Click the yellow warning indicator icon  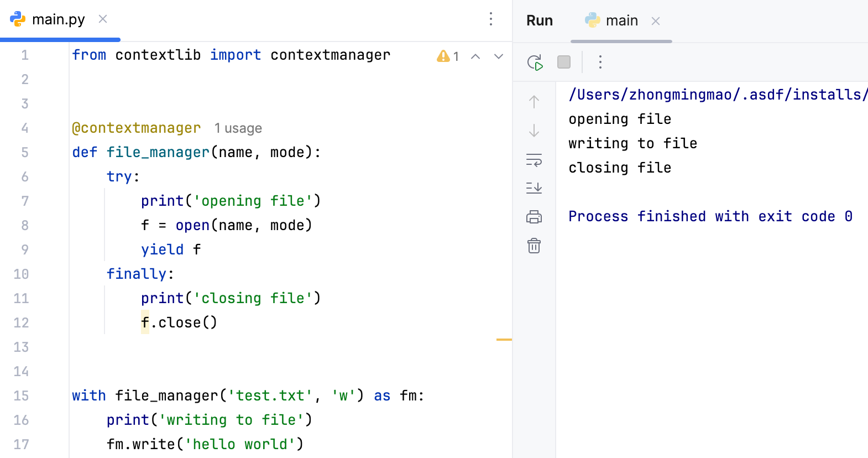pos(443,56)
